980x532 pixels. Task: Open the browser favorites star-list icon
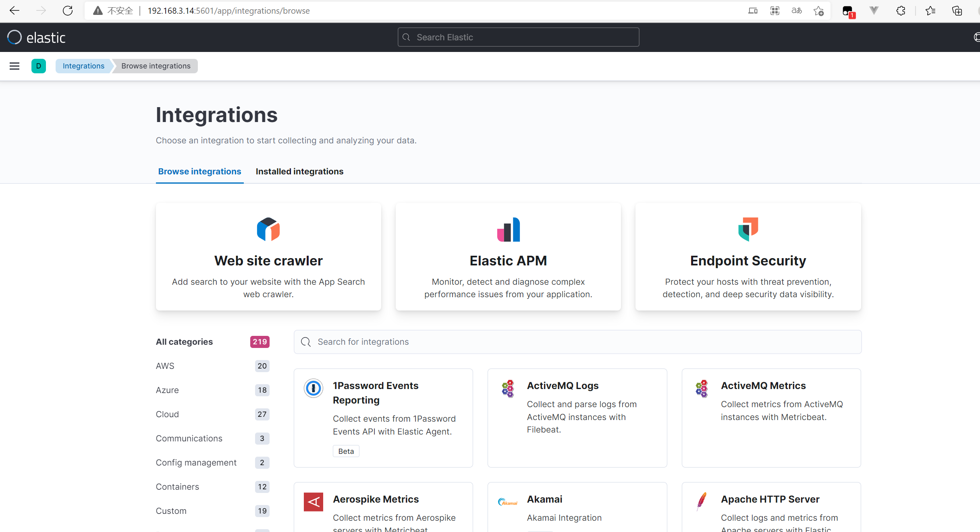click(x=930, y=11)
